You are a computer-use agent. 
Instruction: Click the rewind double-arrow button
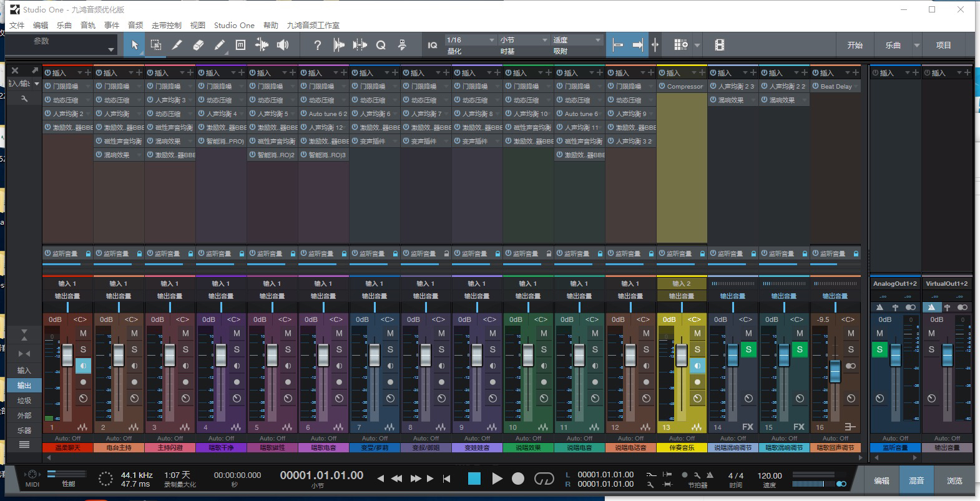click(396, 479)
